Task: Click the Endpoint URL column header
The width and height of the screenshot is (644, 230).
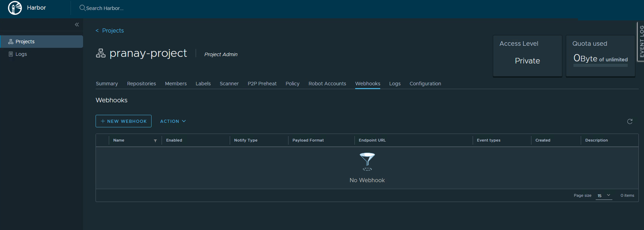Action: pos(372,140)
